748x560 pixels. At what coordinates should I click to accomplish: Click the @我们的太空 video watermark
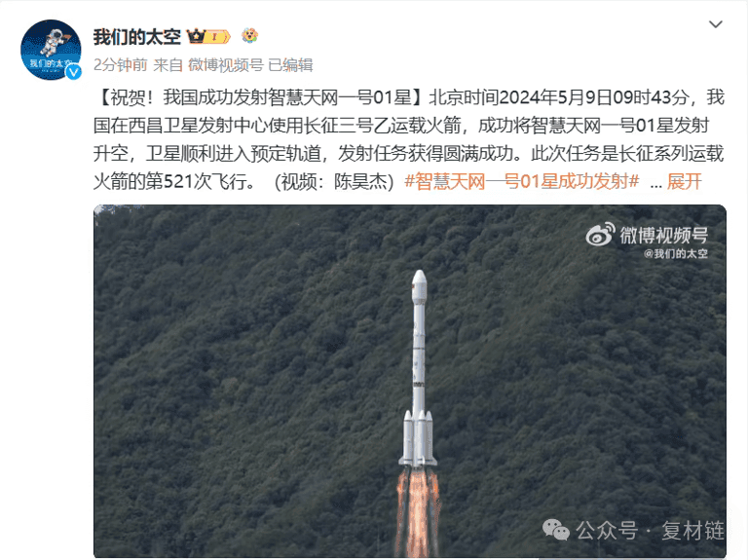pyautogui.click(x=676, y=254)
